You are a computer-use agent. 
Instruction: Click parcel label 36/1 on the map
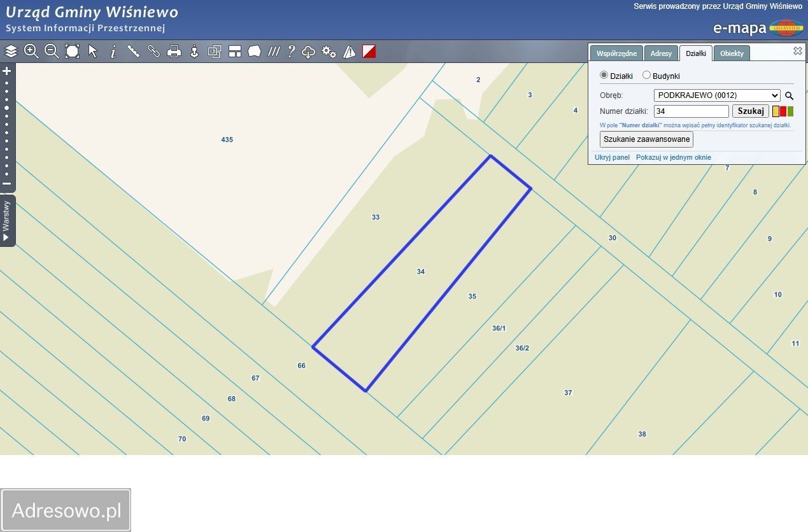coord(499,328)
